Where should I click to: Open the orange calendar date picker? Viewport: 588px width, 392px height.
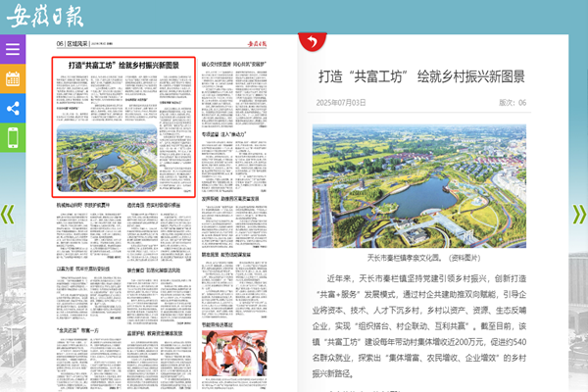[x=13, y=79]
